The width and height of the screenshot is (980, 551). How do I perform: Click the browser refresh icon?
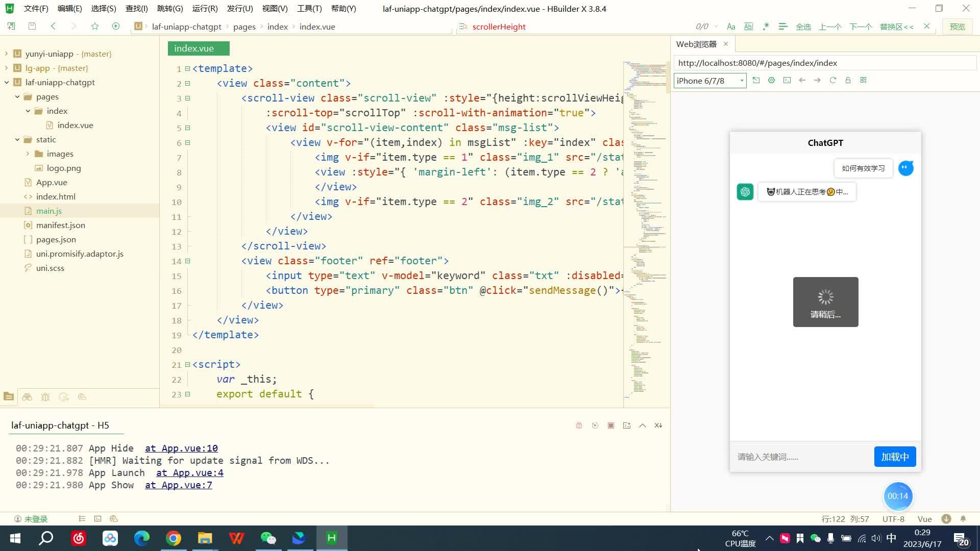(x=832, y=80)
